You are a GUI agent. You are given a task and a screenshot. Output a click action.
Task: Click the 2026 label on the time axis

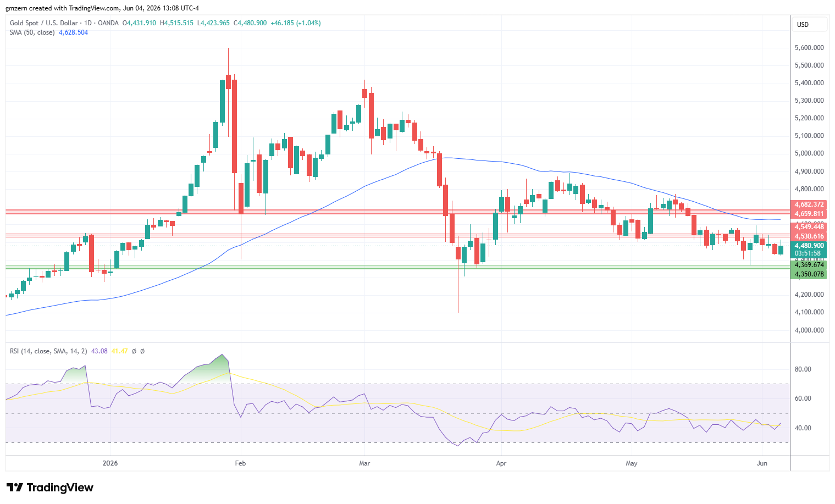(x=110, y=463)
